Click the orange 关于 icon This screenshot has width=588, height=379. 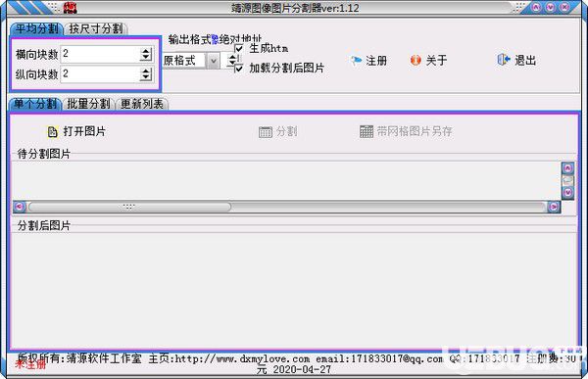(416, 60)
